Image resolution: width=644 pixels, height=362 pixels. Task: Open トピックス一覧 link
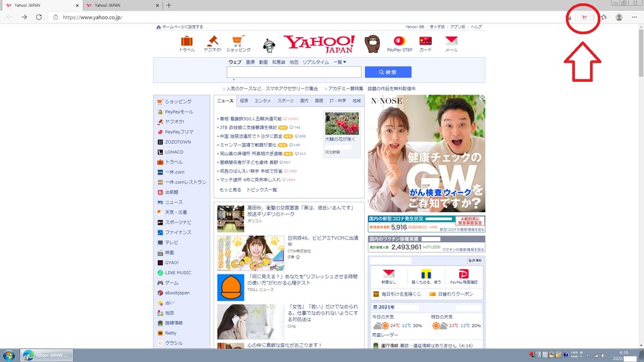[262, 189]
